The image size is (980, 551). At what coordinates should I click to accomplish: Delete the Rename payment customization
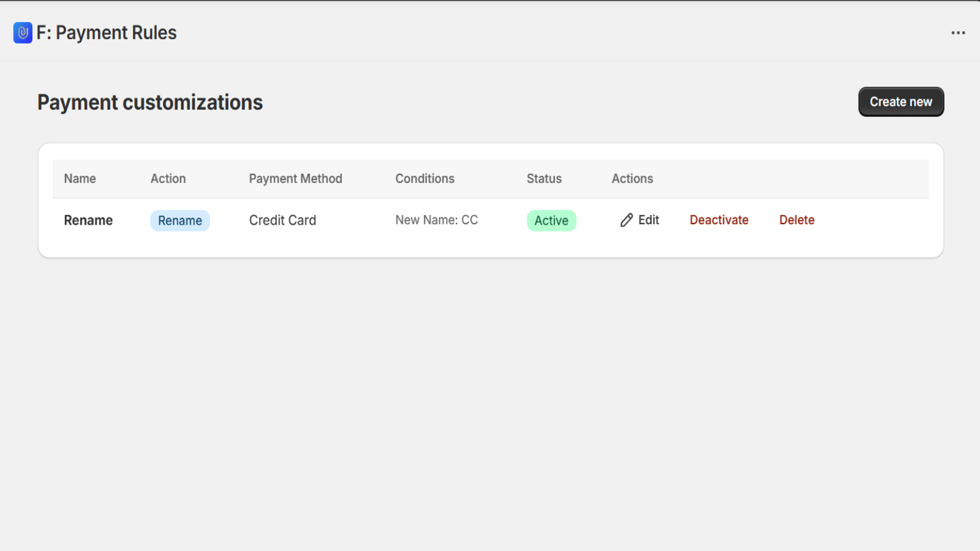pyautogui.click(x=796, y=220)
